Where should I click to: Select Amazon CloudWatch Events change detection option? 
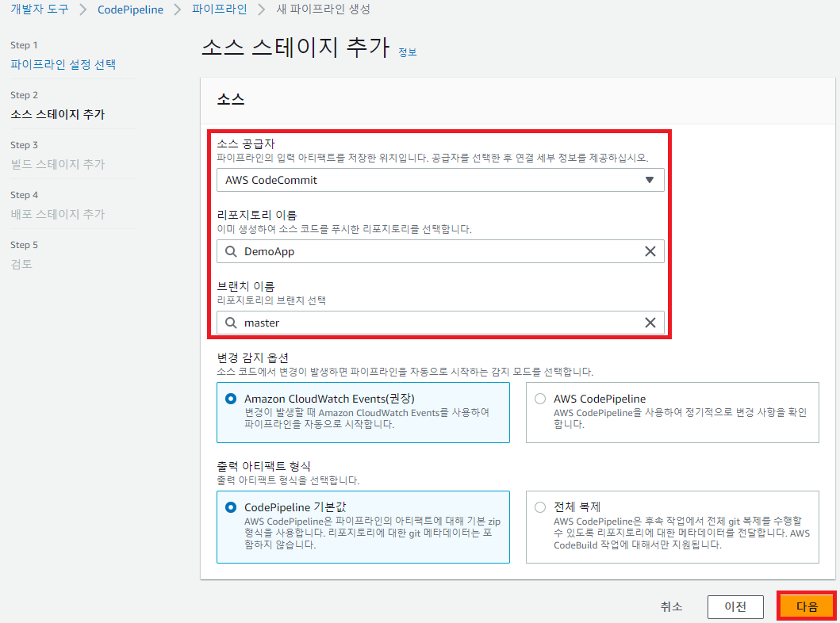pyautogui.click(x=363, y=412)
